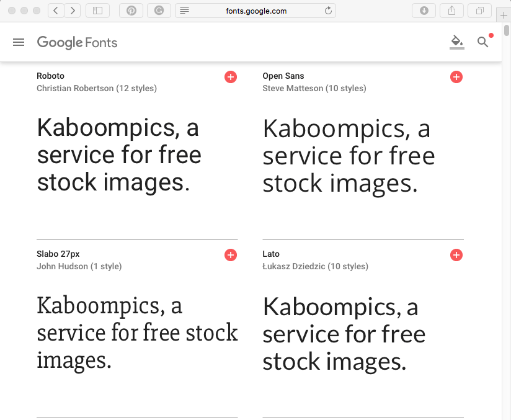Add Roboto font with plus button
Screen dimensions: 511x420
(x=231, y=77)
